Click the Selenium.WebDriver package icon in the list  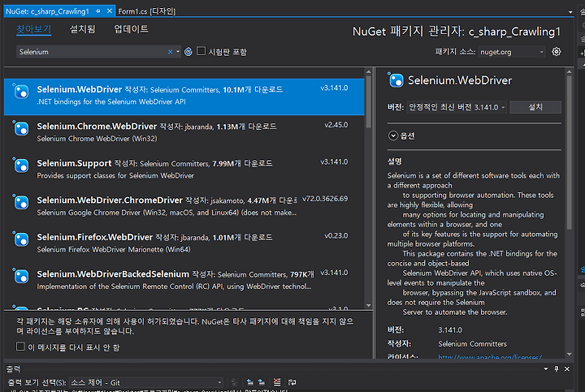point(21,92)
